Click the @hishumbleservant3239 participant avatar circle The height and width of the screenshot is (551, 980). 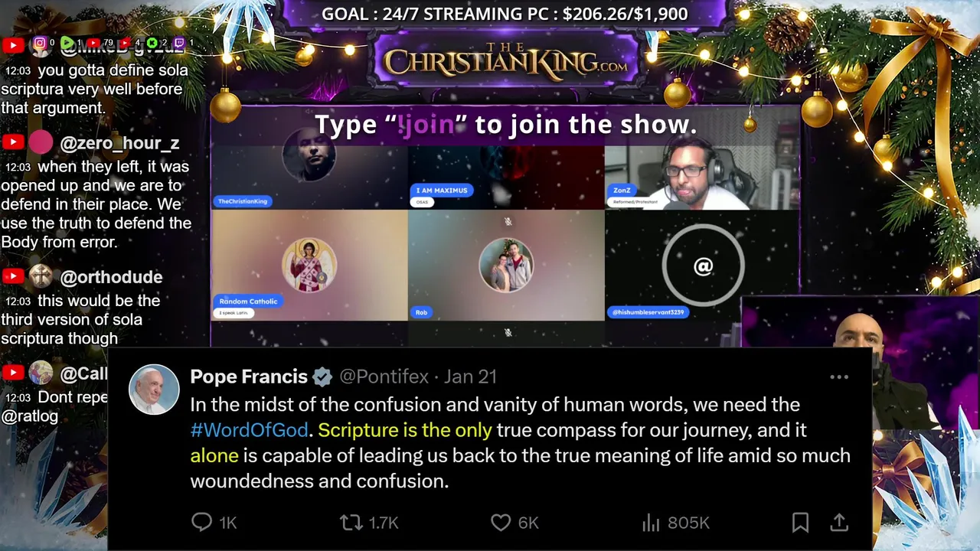click(x=703, y=266)
